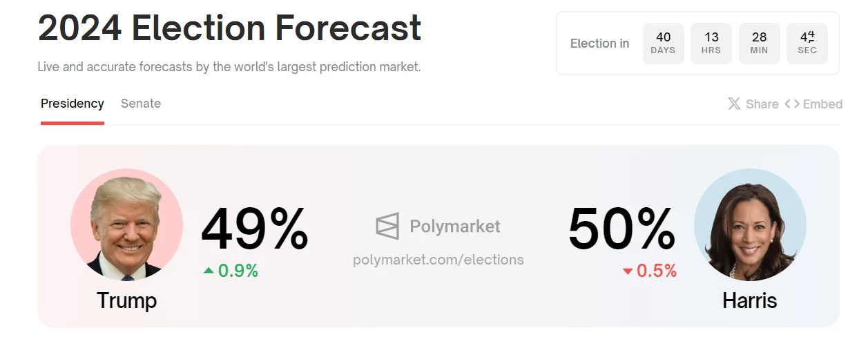Open the polymarket.com/elections link
Viewport: 868px width, 346px height.
438,260
